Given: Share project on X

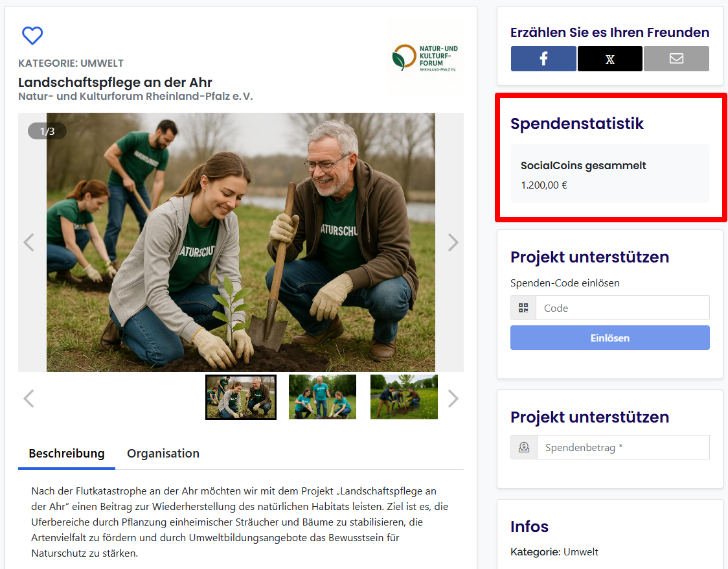Looking at the screenshot, I should click(x=610, y=59).
